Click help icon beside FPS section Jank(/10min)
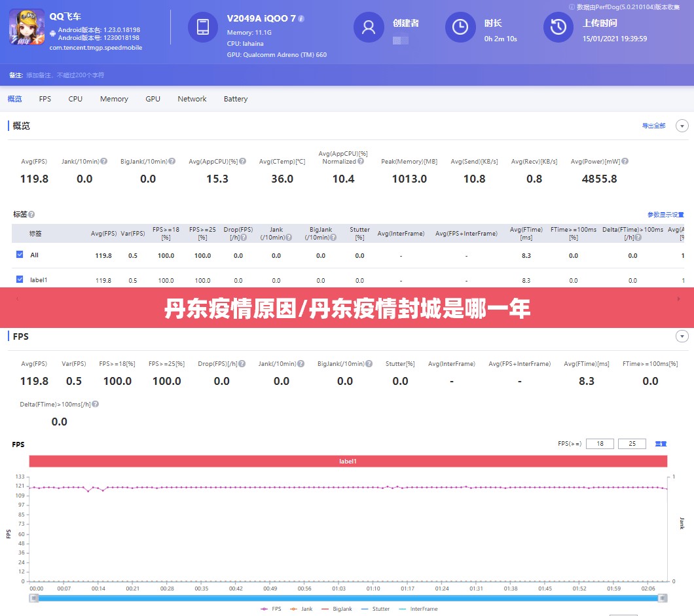This screenshot has width=694, height=616. tap(301, 364)
